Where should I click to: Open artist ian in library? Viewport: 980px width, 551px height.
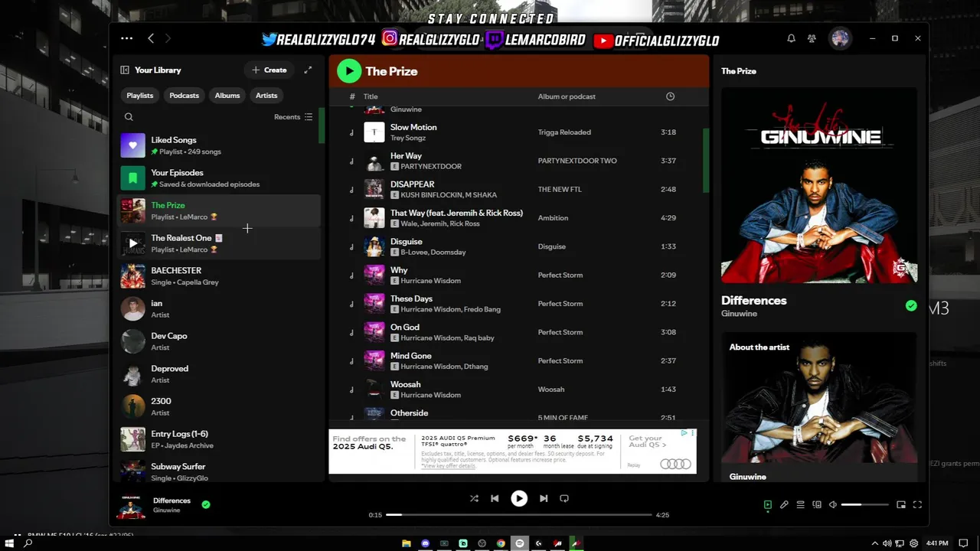218,308
